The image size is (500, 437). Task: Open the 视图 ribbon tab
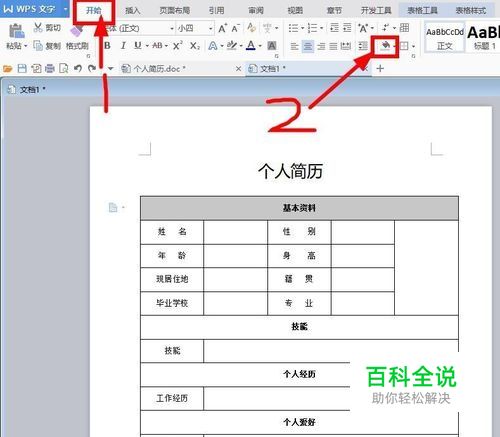[x=295, y=11]
